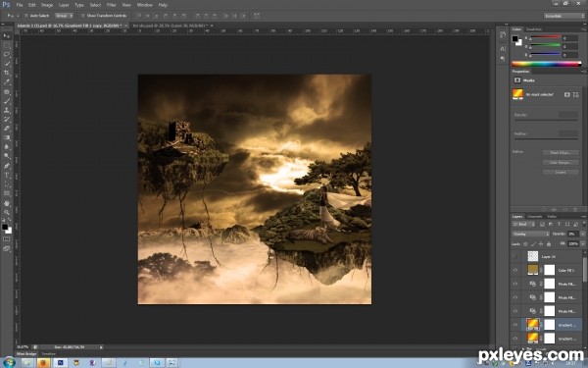Switch to the Channels tab
588x368 pixels.
534,216
